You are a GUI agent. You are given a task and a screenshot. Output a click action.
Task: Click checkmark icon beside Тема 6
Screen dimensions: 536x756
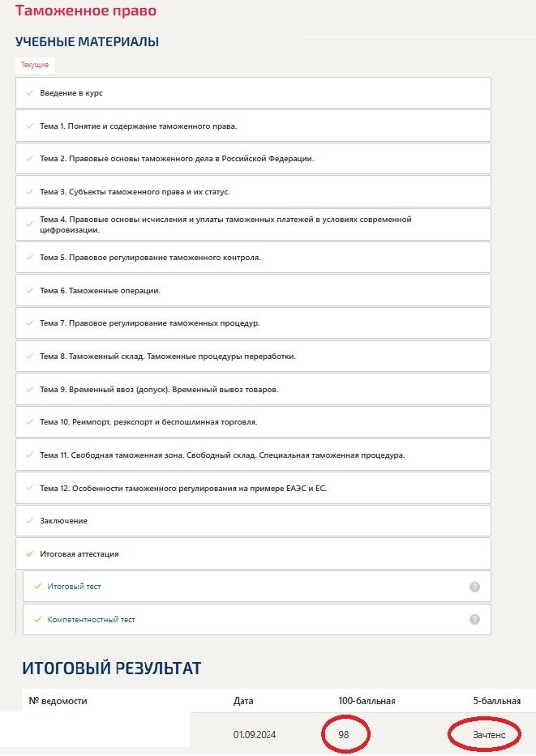[29, 291]
